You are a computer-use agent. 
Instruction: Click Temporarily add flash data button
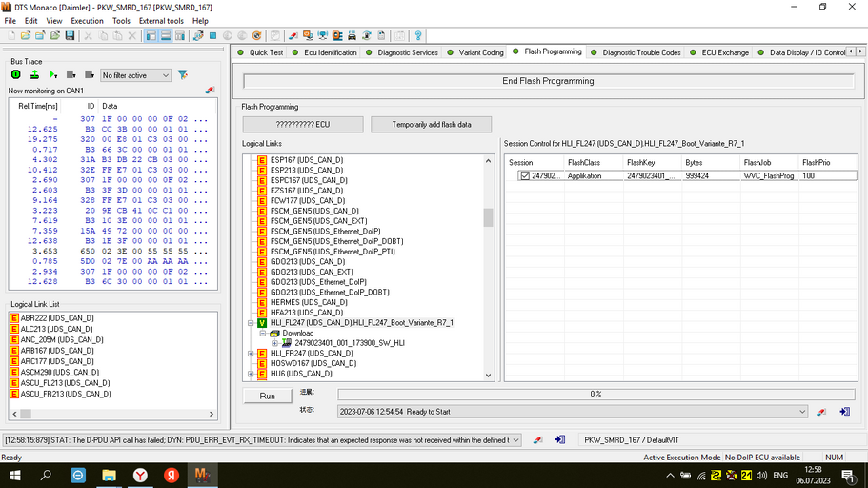coord(432,125)
